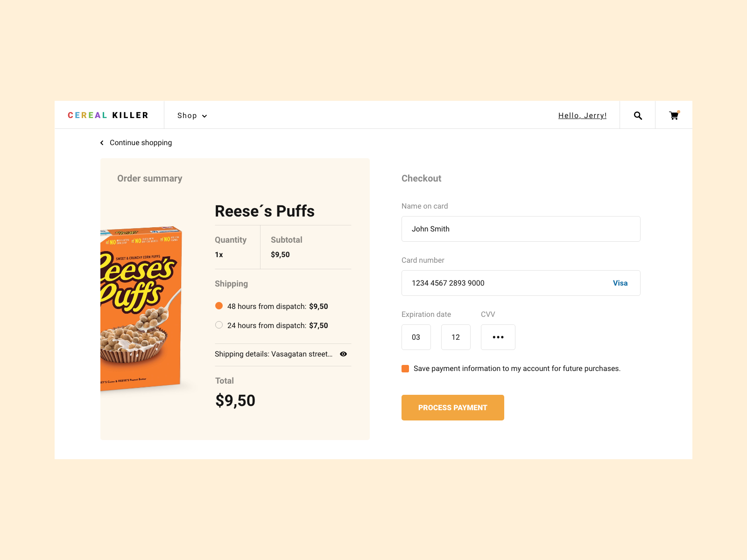
Task: Click the Hello, Jerry! account link
Action: pyautogui.click(x=582, y=116)
